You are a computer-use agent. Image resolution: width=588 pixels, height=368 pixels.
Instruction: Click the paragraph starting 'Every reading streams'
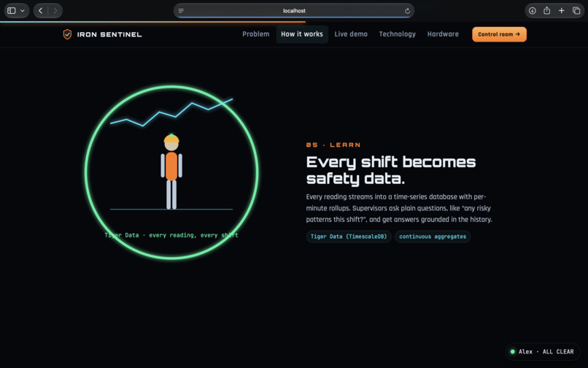click(x=399, y=208)
